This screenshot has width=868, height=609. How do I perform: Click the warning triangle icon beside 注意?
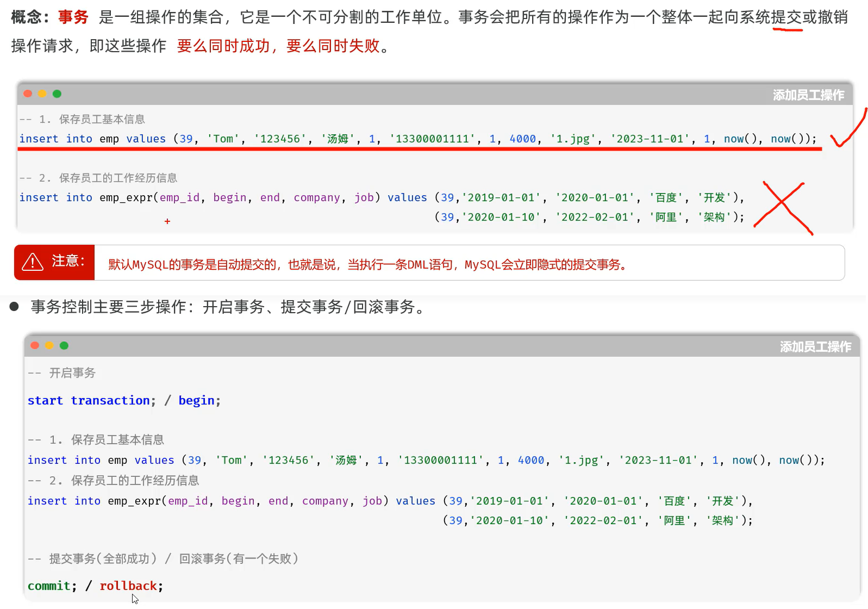(x=33, y=262)
